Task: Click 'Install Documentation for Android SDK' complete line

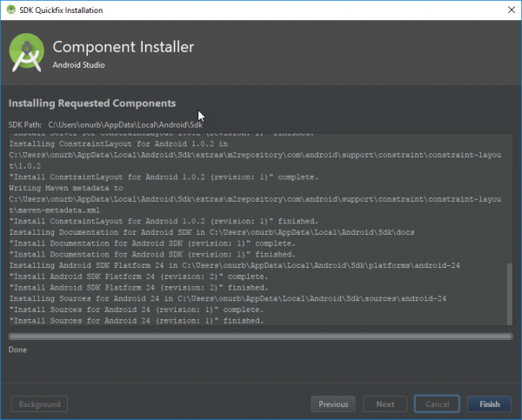Action: click(152, 243)
